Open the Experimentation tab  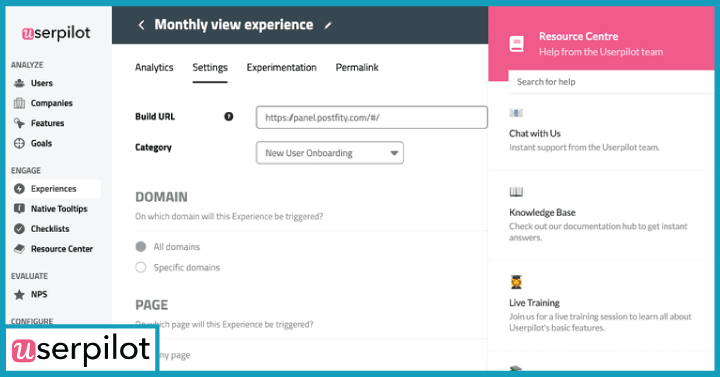(x=281, y=68)
